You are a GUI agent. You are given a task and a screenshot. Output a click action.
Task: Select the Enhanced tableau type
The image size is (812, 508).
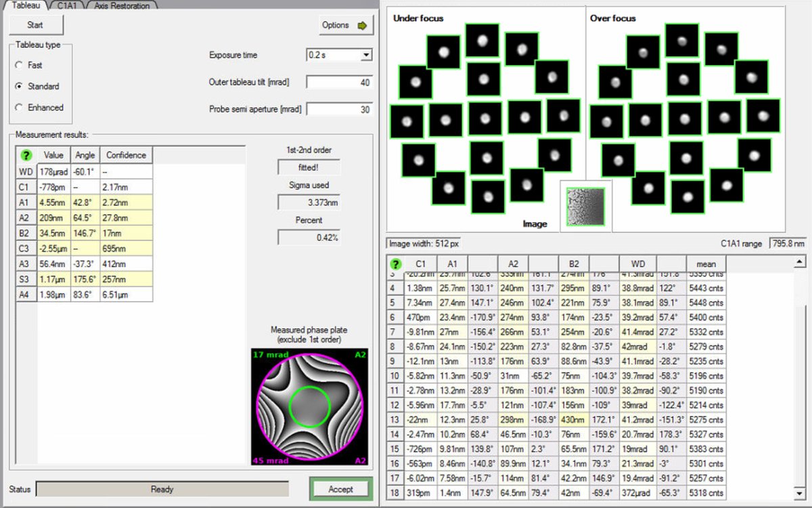pyautogui.click(x=21, y=107)
